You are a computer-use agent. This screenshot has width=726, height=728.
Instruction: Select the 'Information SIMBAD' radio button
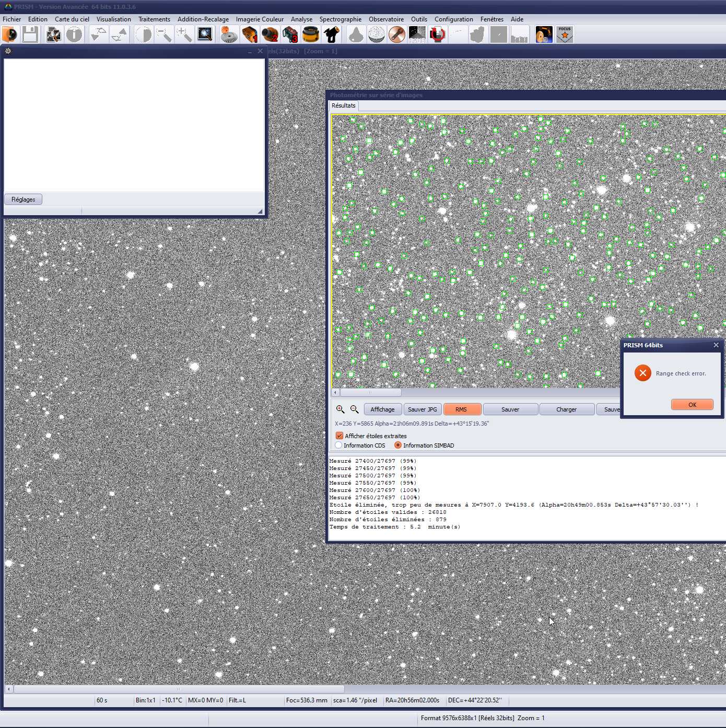398,445
